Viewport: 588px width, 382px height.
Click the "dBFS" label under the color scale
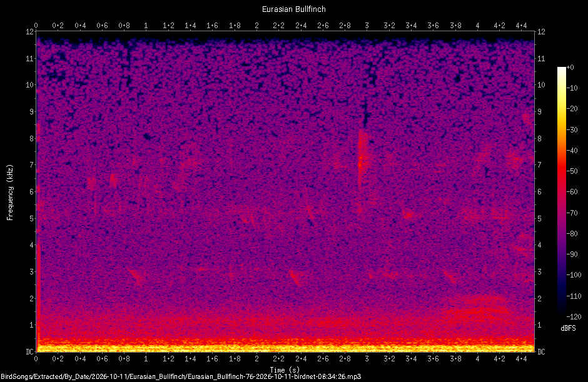pos(568,328)
